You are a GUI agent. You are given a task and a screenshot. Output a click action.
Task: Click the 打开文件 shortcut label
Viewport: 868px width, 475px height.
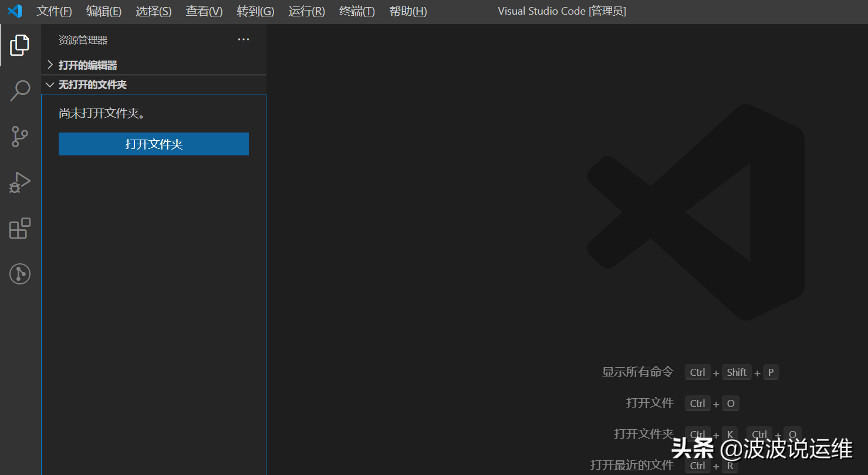(x=649, y=403)
